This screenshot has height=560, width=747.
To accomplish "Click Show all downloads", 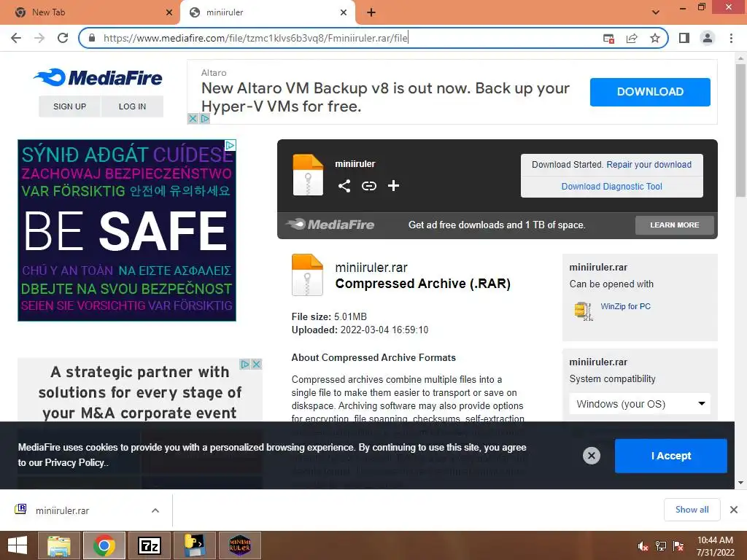I will [692, 510].
